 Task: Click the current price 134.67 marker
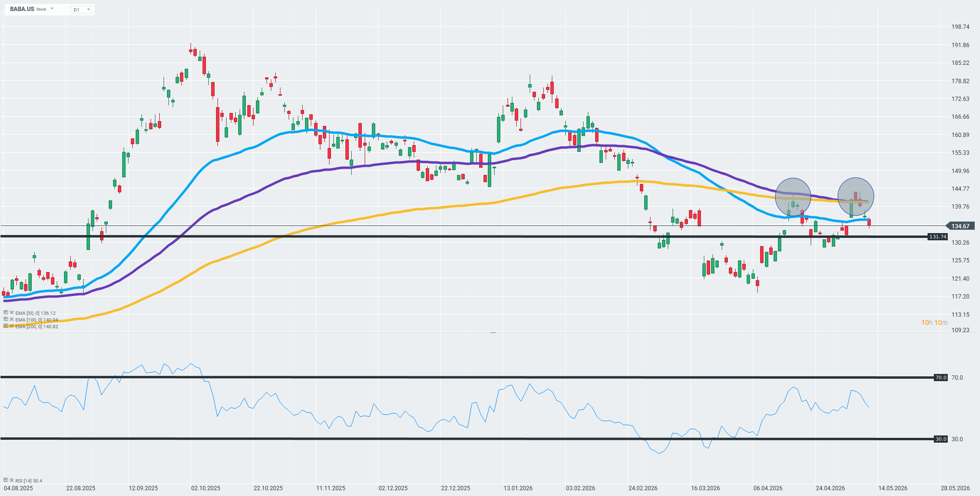click(x=960, y=226)
